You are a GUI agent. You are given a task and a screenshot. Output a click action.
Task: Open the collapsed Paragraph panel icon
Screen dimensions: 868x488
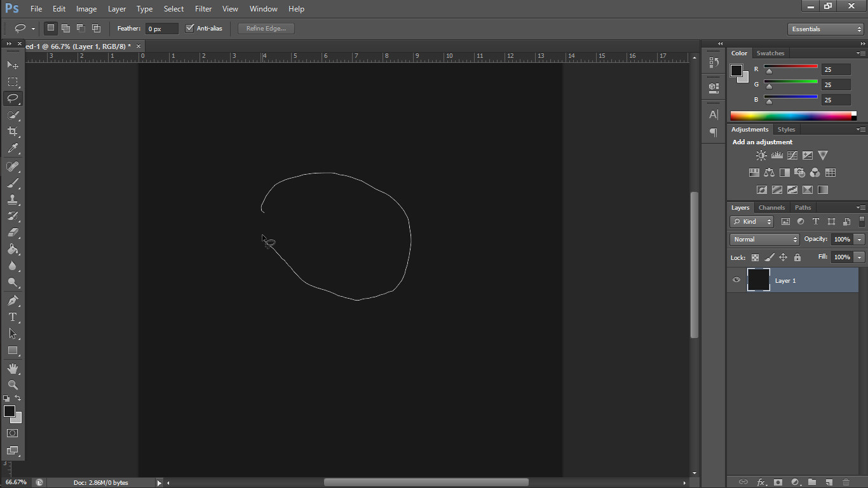click(714, 133)
